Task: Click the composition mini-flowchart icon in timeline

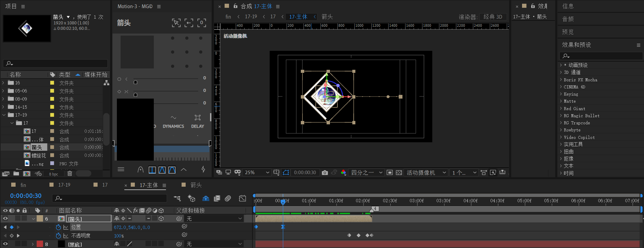Action: coord(177,198)
